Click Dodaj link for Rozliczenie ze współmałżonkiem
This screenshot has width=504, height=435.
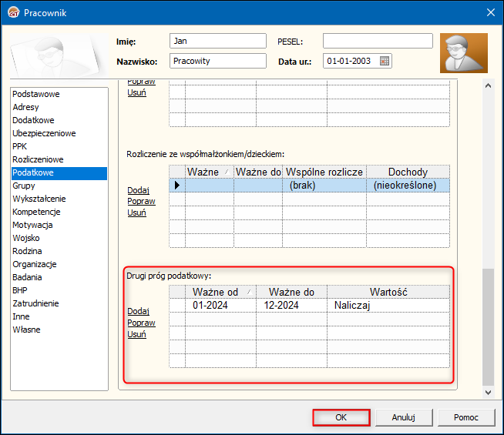(138, 190)
